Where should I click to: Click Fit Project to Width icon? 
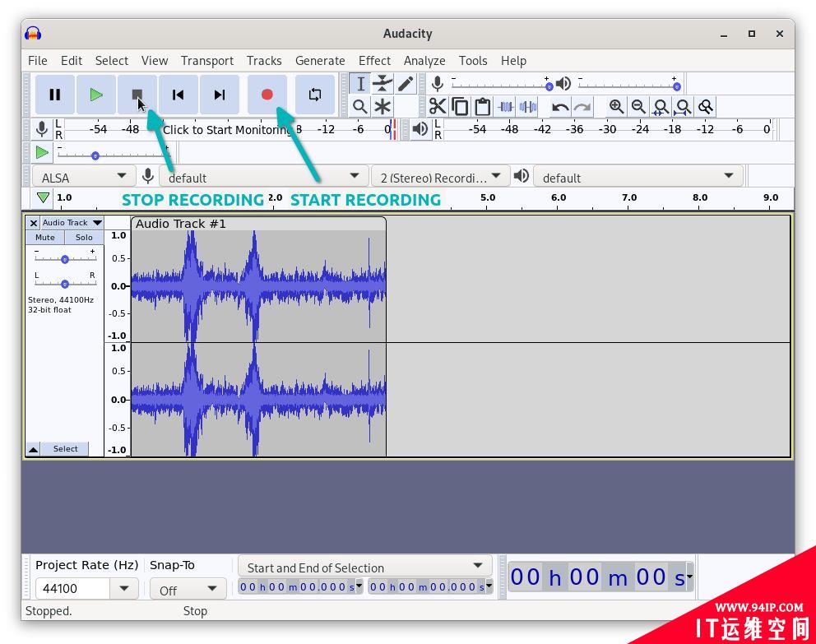point(684,107)
